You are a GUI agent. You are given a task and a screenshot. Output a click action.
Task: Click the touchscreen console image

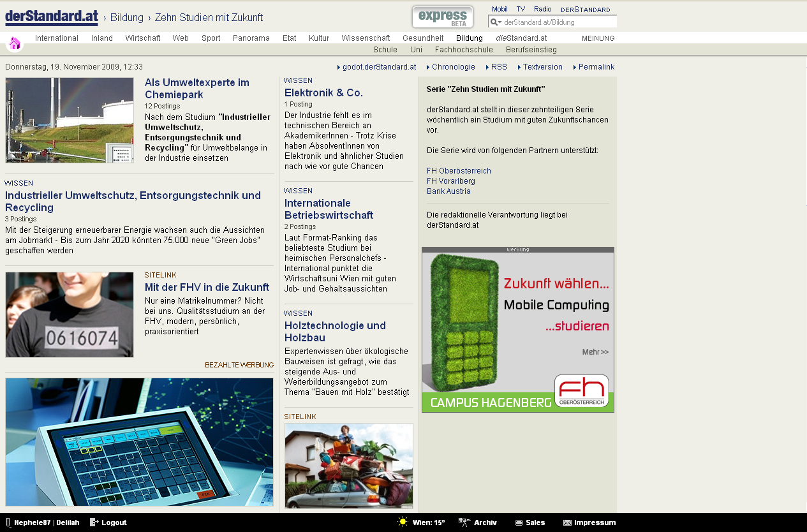point(139,442)
